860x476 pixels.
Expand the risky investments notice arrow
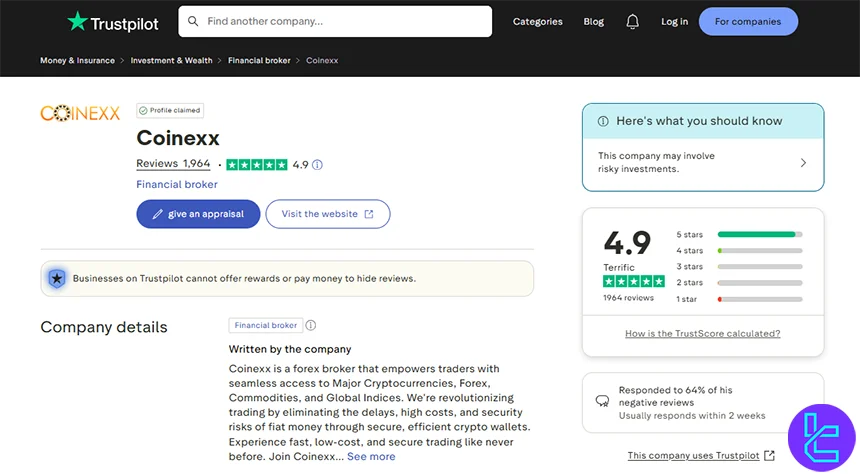(x=803, y=163)
